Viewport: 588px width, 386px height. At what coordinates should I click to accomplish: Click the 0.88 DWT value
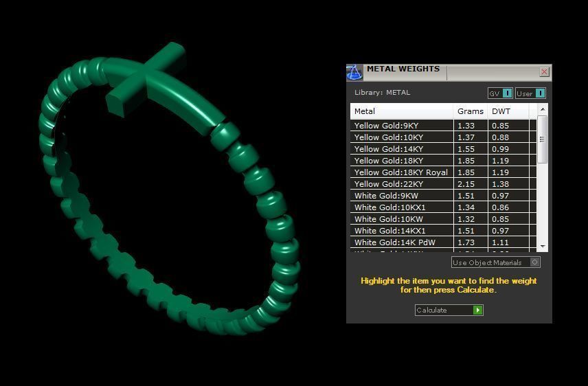click(x=500, y=137)
